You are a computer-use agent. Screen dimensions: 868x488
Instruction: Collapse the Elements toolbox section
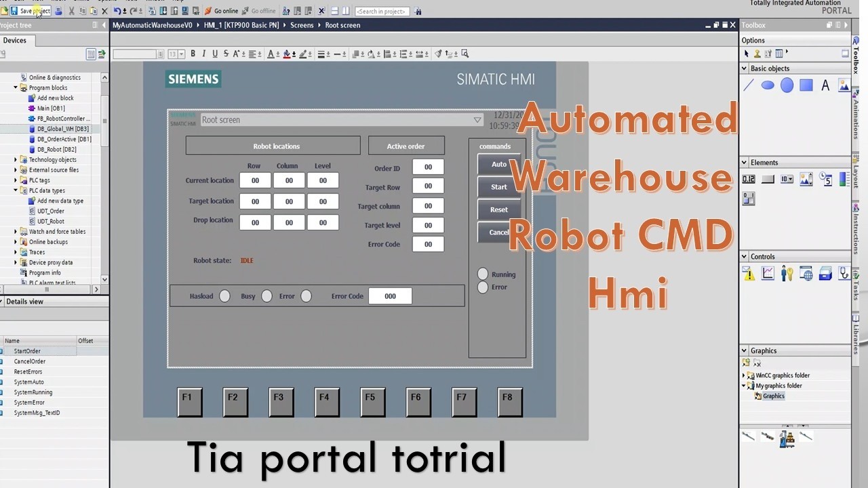[745, 163]
